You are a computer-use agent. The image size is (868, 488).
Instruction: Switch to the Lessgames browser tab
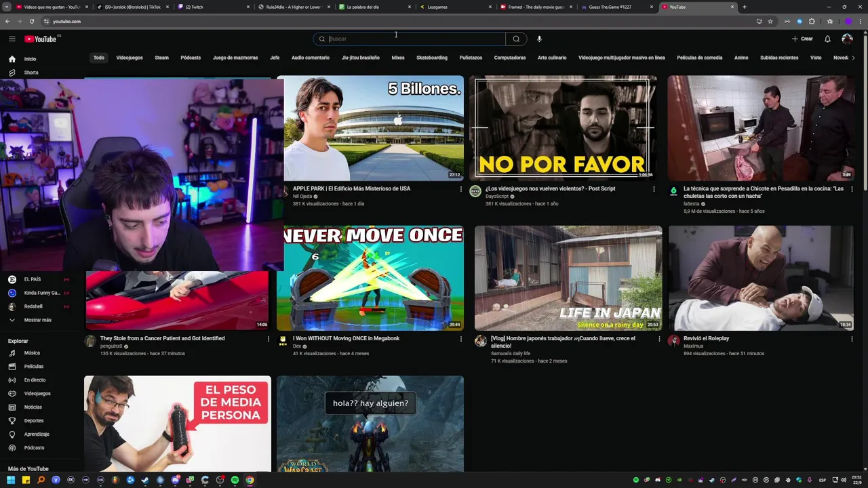pos(454,7)
